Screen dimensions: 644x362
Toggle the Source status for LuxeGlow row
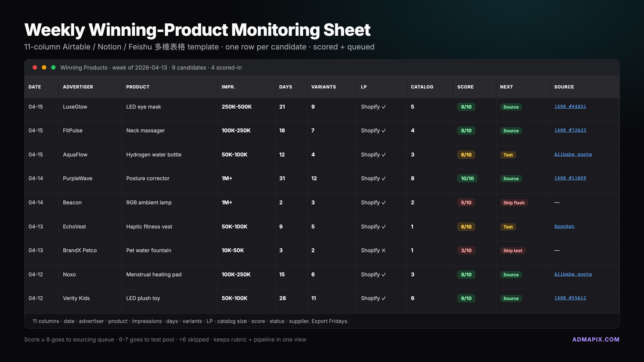(x=511, y=107)
